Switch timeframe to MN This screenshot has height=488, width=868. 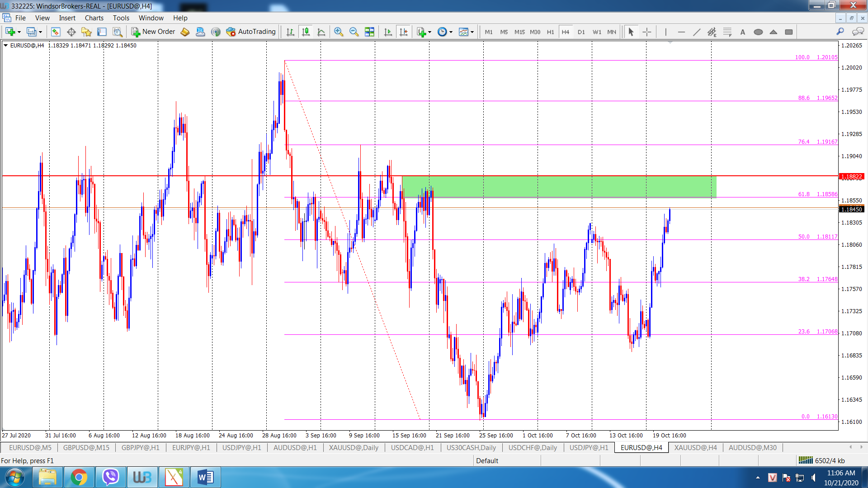pyautogui.click(x=612, y=32)
